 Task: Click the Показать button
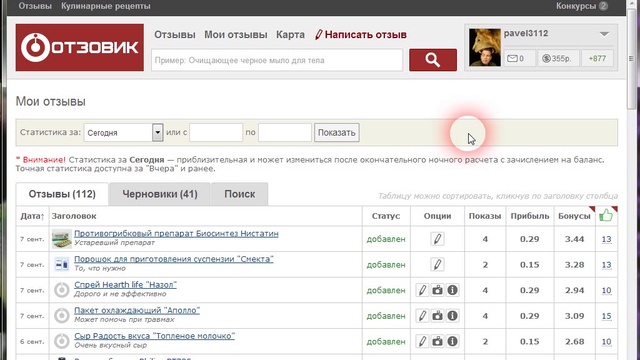(x=337, y=133)
